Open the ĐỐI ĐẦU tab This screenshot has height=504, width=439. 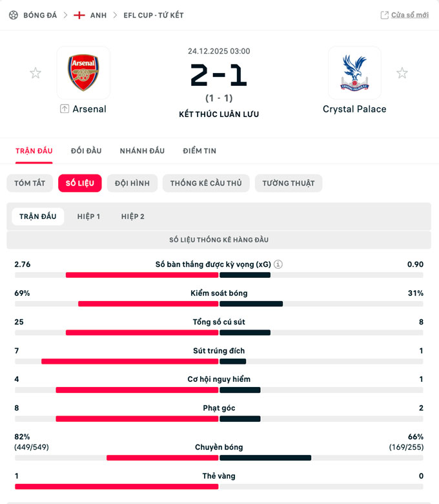point(86,151)
